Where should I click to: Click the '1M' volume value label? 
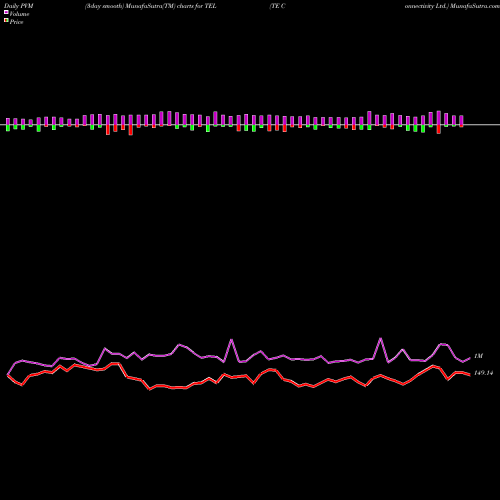478,356
